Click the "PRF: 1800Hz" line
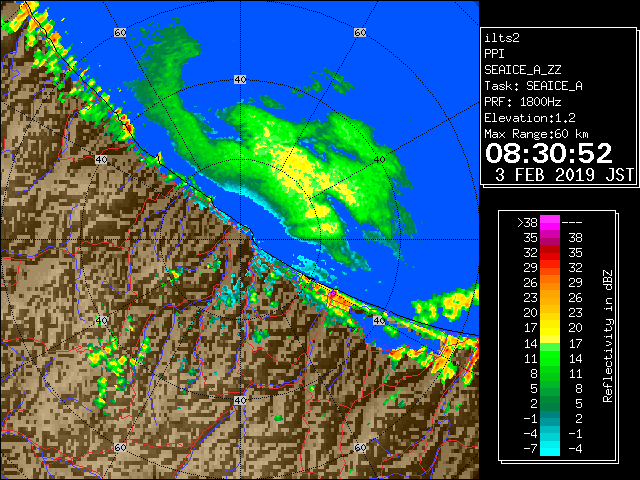 [522, 102]
